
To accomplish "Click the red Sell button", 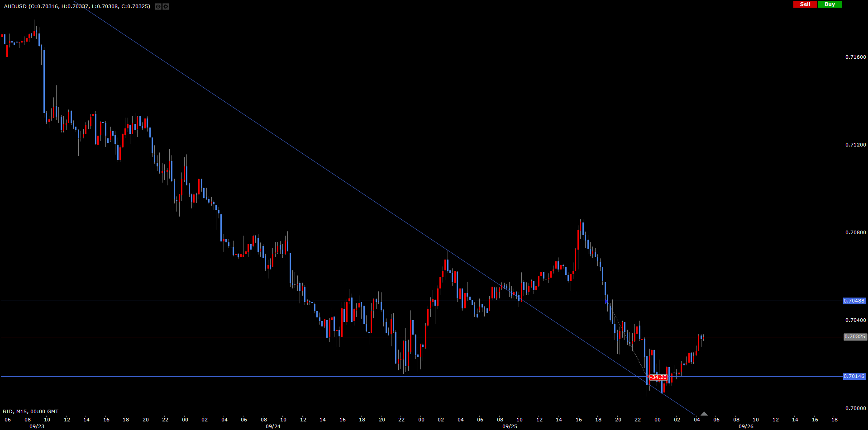I will [805, 4].
